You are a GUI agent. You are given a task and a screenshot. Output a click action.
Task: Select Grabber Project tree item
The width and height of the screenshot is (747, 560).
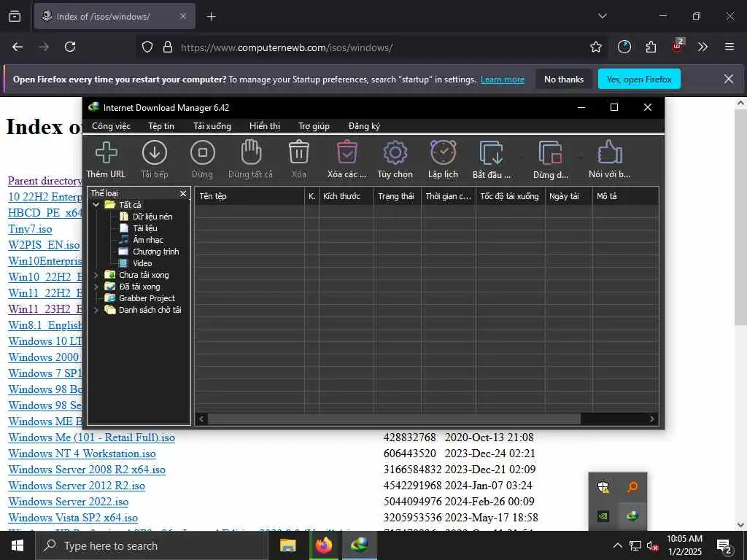[x=147, y=298]
